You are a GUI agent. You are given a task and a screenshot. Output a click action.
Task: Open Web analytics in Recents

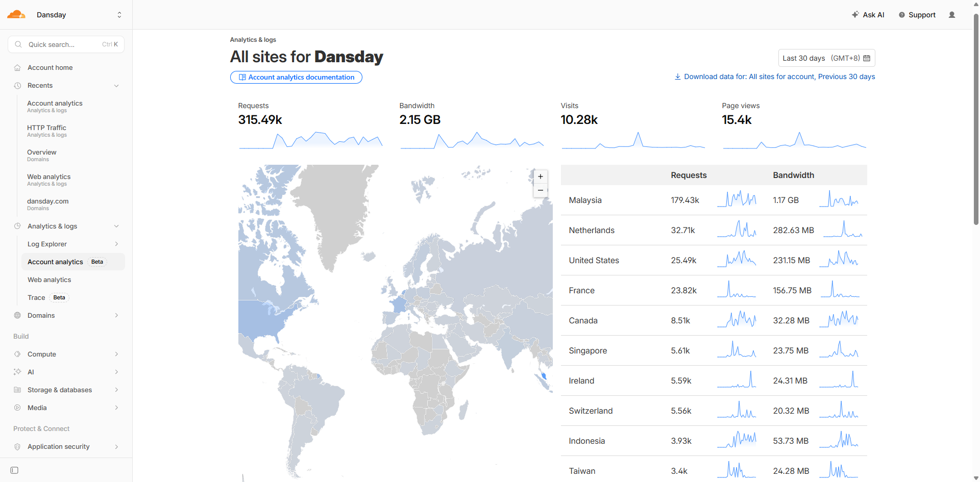pos(48,180)
